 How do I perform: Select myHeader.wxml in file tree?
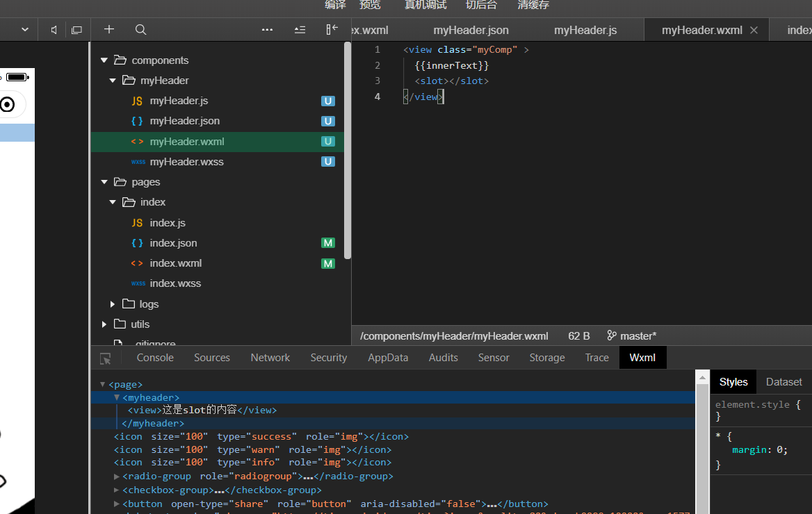click(x=218, y=142)
